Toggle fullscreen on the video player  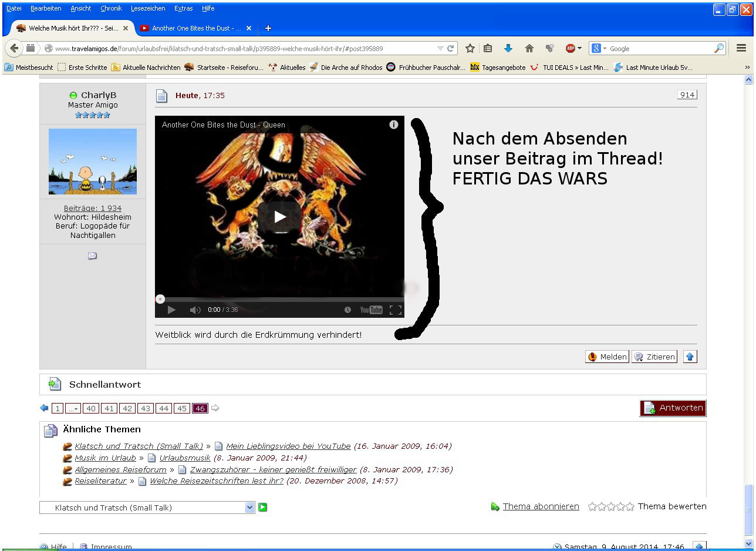396,310
